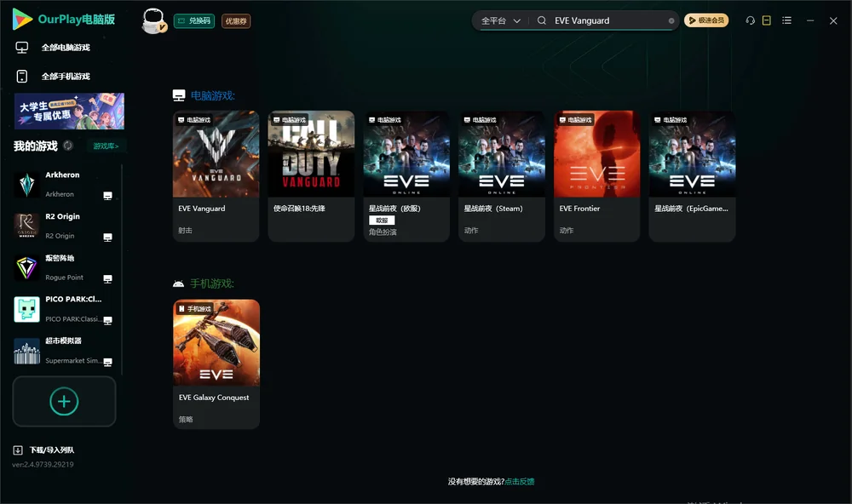852x504 pixels.
Task: Open the main menu list icon
Action: click(786, 20)
